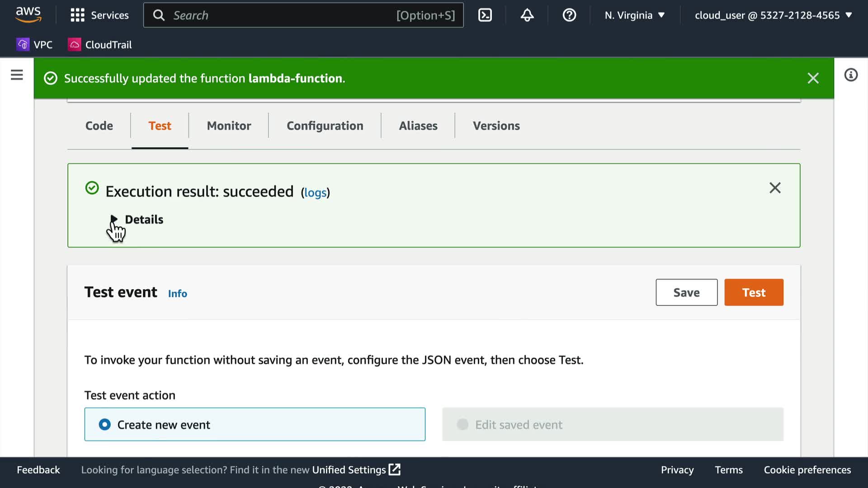Image resolution: width=868 pixels, height=488 pixels.
Task: Open the cloud_user account dropdown
Action: click(773, 15)
